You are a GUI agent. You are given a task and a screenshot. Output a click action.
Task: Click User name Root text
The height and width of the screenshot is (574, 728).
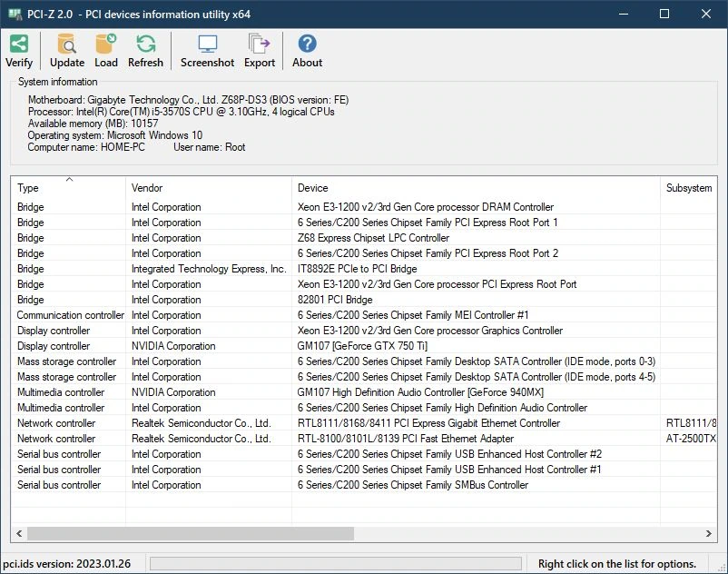[209, 147]
